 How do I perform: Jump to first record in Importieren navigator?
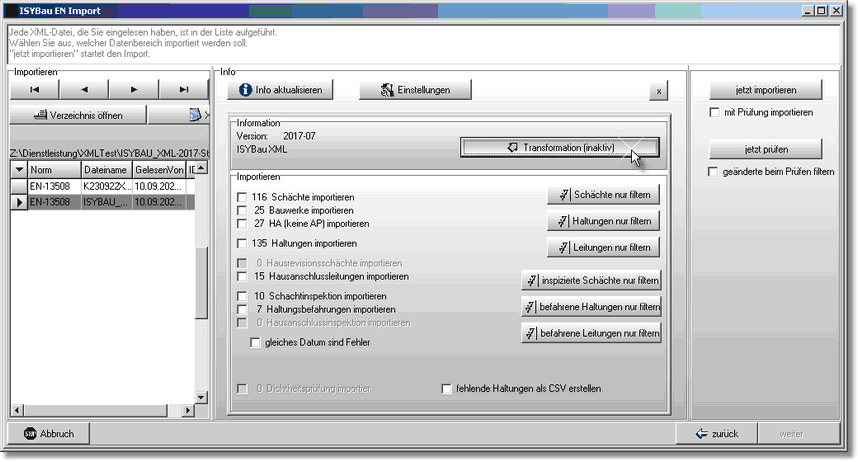(x=34, y=89)
